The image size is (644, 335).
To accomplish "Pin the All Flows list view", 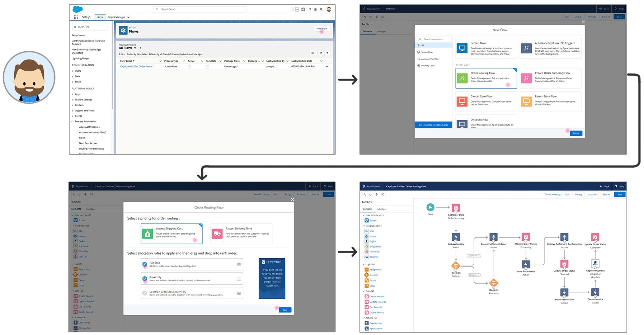I will [x=141, y=48].
